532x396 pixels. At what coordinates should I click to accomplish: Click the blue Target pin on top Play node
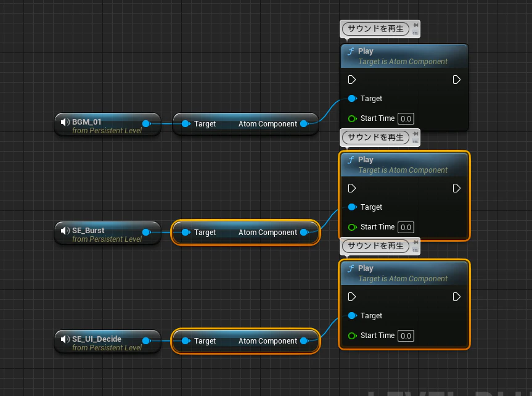pos(353,99)
